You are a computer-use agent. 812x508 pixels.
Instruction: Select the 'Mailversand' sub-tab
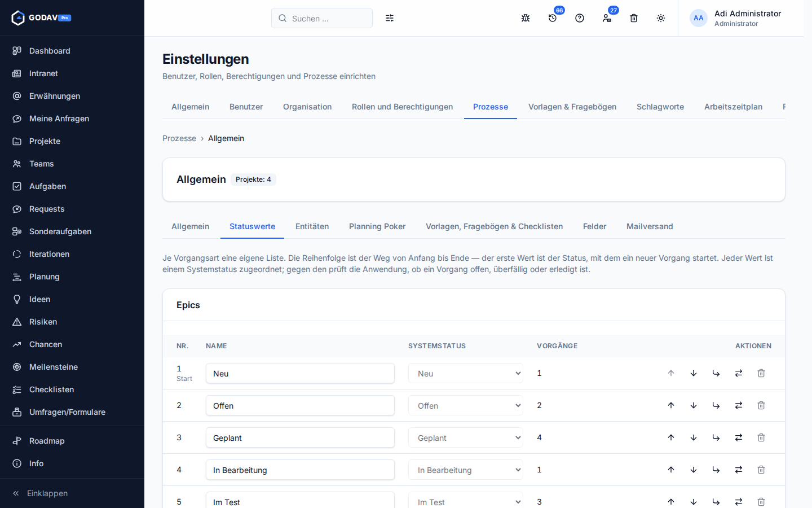coord(650,226)
